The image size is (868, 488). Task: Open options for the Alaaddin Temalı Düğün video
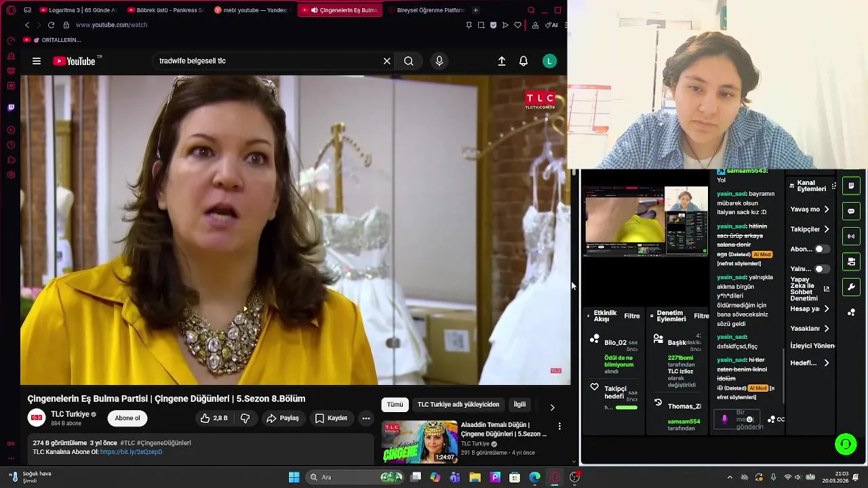click(x=559, y=426)
